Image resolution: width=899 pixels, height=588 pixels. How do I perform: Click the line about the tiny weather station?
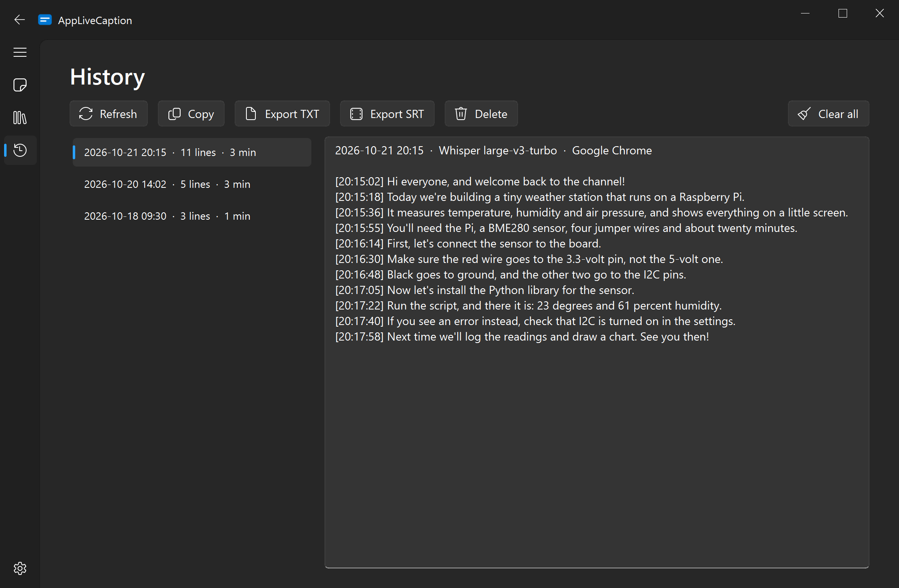539,197
